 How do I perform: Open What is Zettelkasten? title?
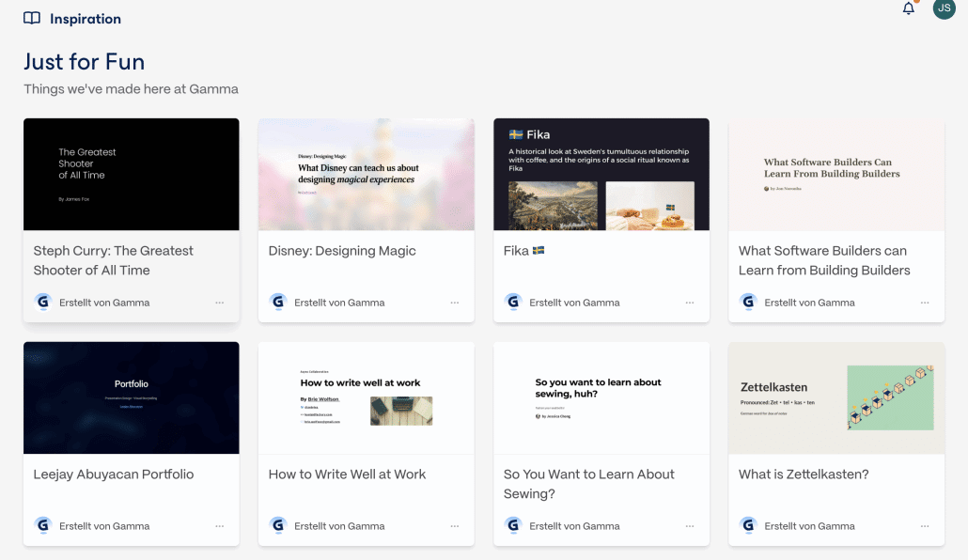804,474
